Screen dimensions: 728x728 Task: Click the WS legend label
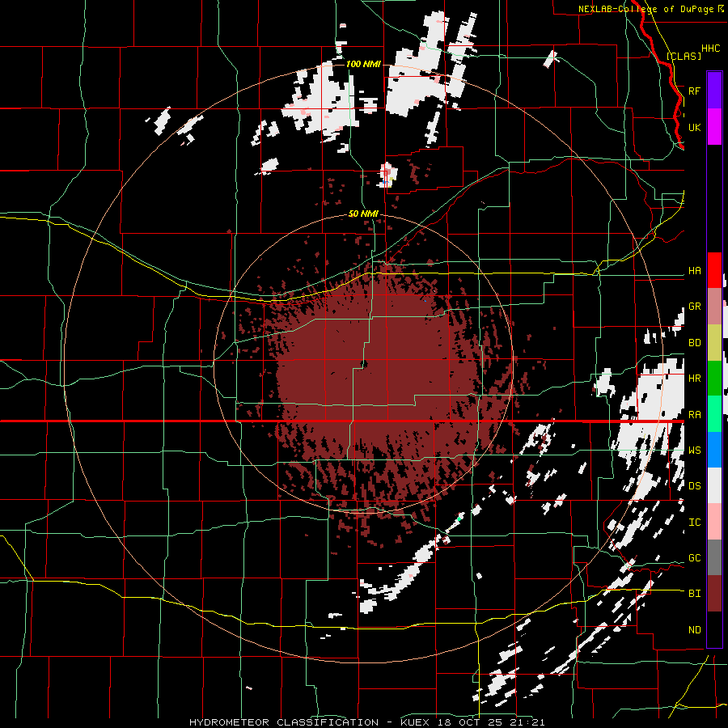point(694,450)
